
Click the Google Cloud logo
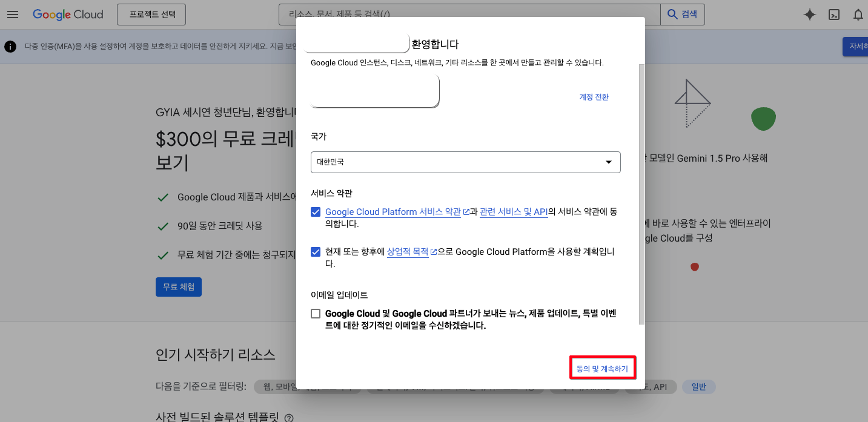point(68,15)
